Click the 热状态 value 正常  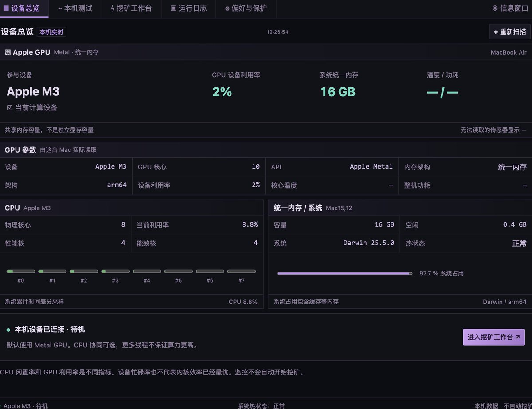pos(520,243)
